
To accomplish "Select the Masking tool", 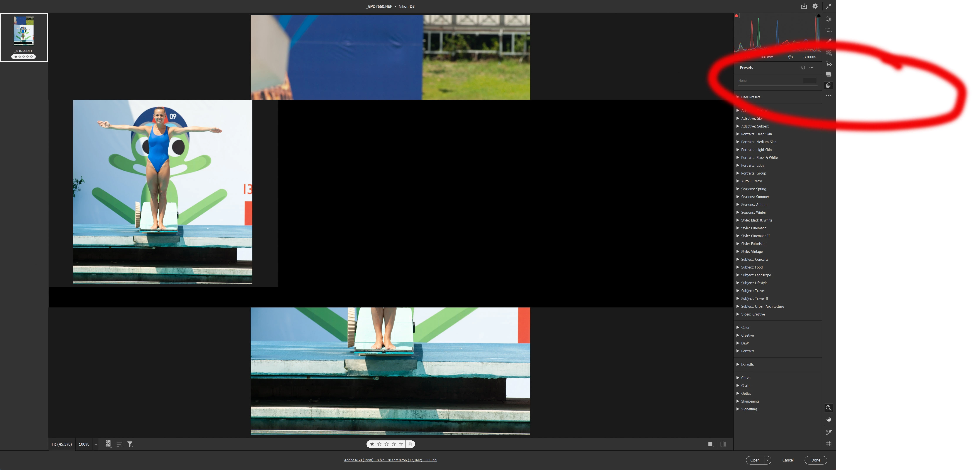I will (828, 53).
